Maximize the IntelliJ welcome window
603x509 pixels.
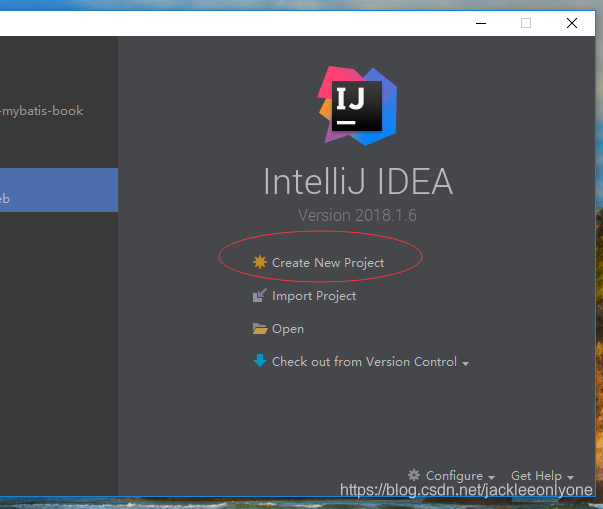click(526, 23)
